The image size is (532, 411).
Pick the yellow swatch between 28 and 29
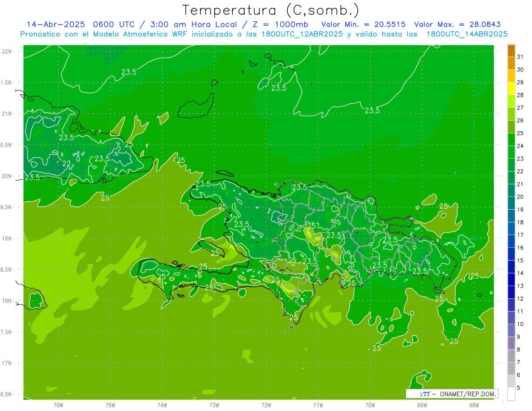pyautogui.click(x=511, y=88)
